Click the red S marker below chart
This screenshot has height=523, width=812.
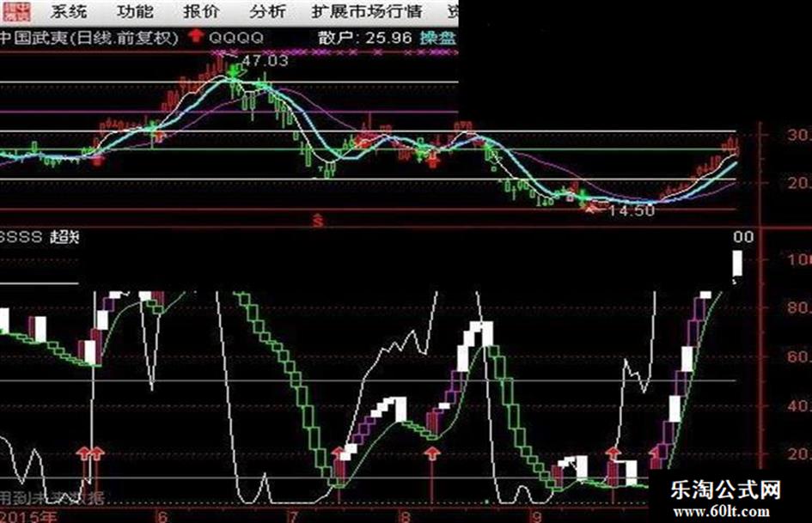319,221
